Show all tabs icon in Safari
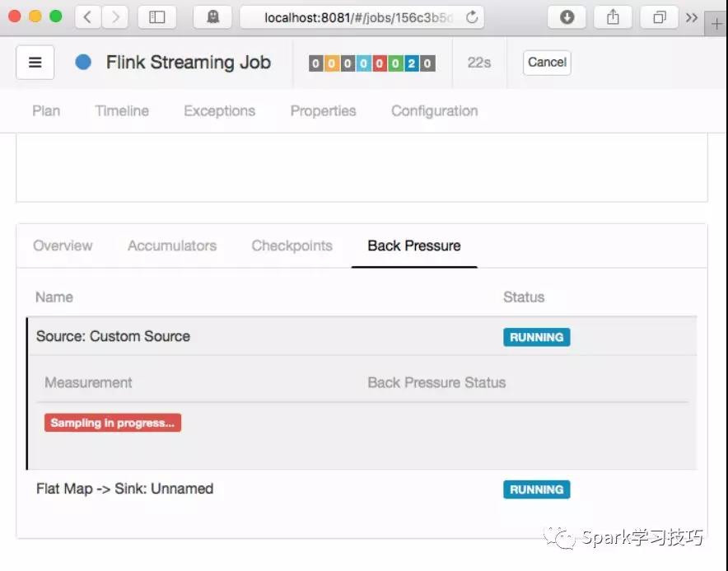Image resolution: width=728 pixels, height=571 pixels. (660, 17)
